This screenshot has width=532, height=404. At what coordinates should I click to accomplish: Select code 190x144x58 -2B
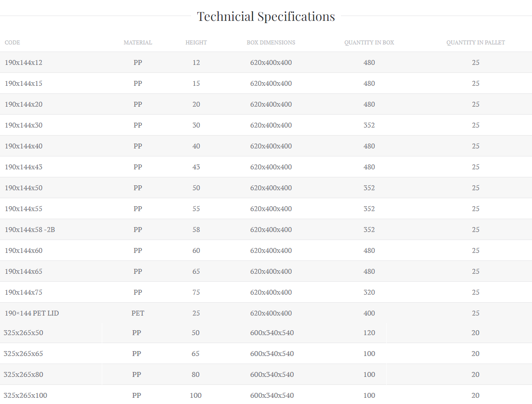pyautogui.click(x=30, y=230)
